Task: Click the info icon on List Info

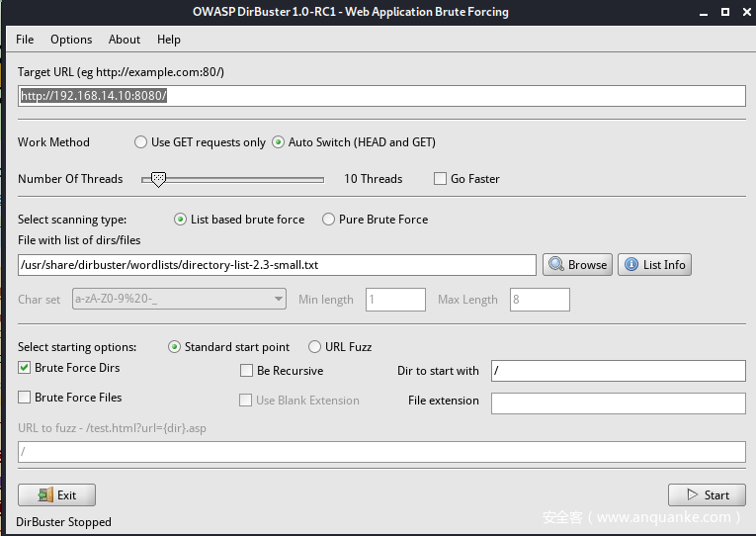Action: point(631,264)
